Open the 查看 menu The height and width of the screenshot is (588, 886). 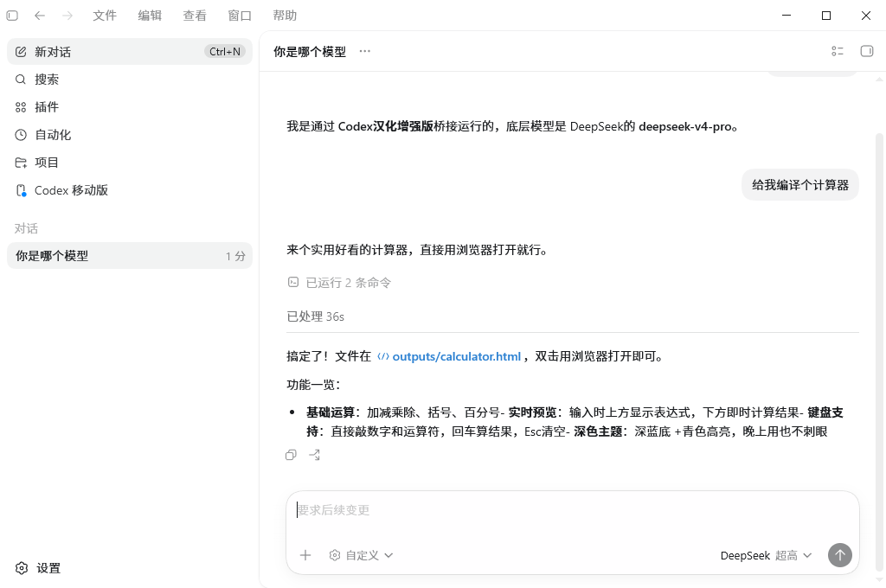point(195,16)
